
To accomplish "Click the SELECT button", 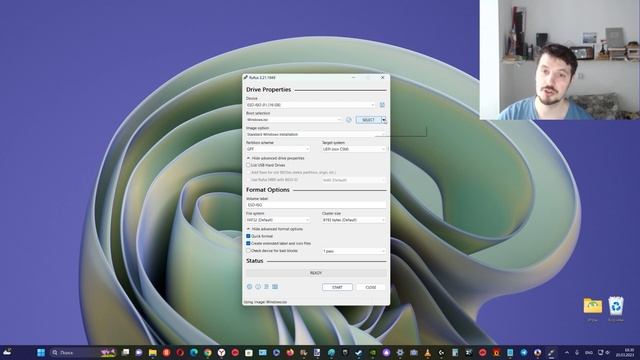I will point(369,120).
